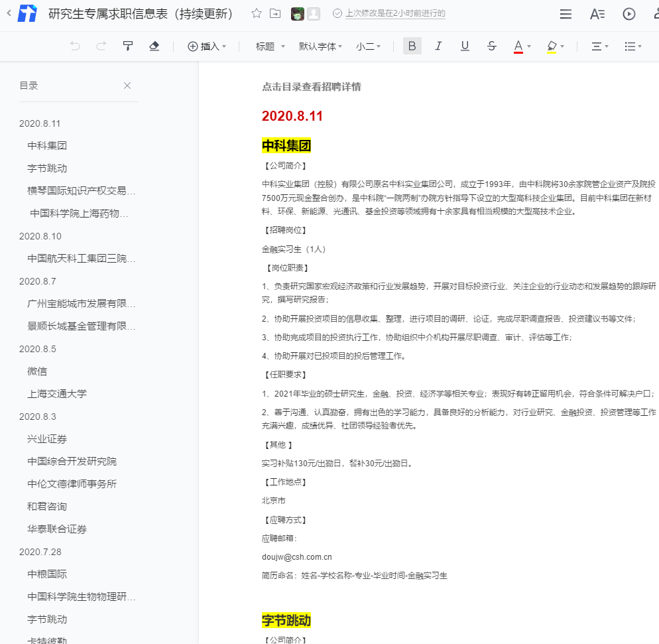Move document to a folder icon
This screenshot has width=659, height=644.
[275, 13]
